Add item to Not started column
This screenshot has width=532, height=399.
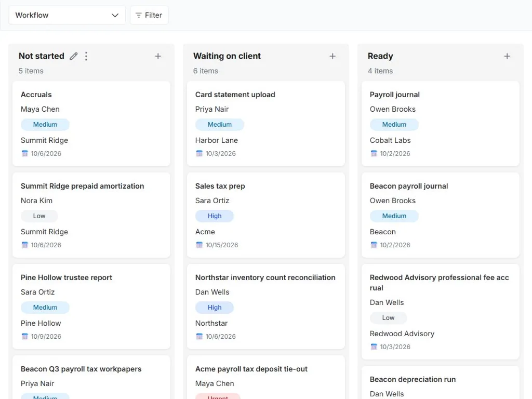158,56
